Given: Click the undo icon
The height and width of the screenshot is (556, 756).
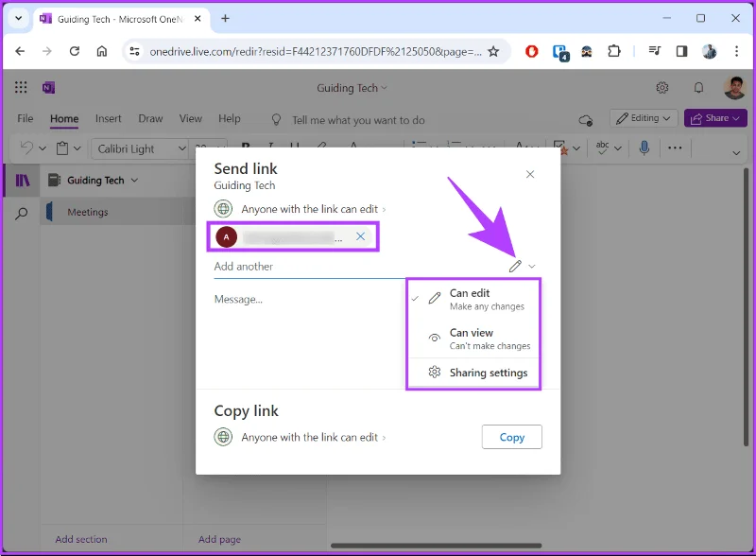Looking at the screenshot, I should point(27,148).
